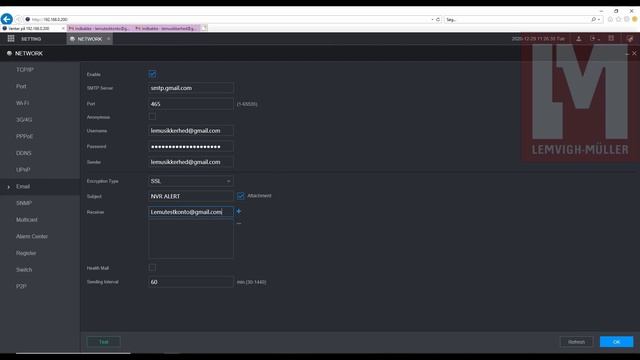The image size is (640, 360).
Task: Go to the SNMP section
Action: coord(24,203)
